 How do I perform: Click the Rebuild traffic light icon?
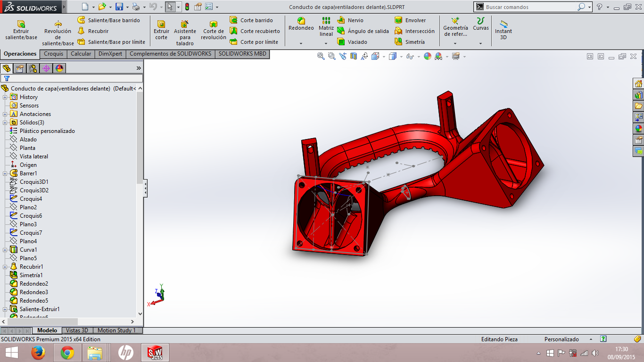[x=187, y=7]
